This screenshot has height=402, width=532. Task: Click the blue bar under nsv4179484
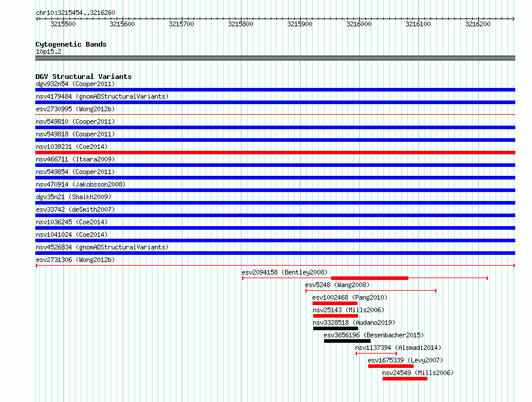[x=275, y=102]
